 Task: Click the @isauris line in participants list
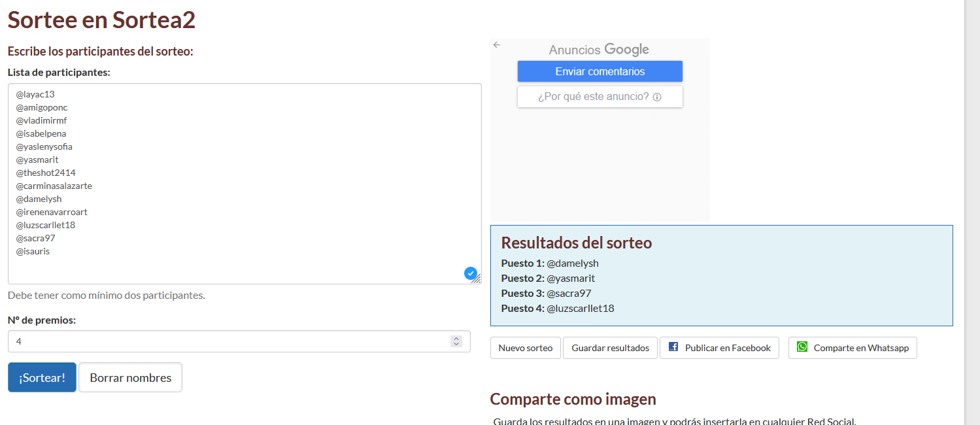coord(33,251)
